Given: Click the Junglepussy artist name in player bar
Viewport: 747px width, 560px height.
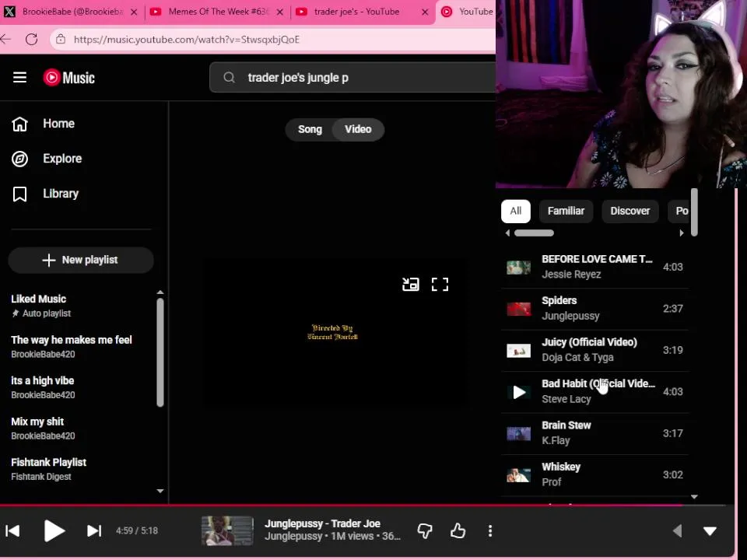Looking at the screenshot, I should [x=293, y=536].
